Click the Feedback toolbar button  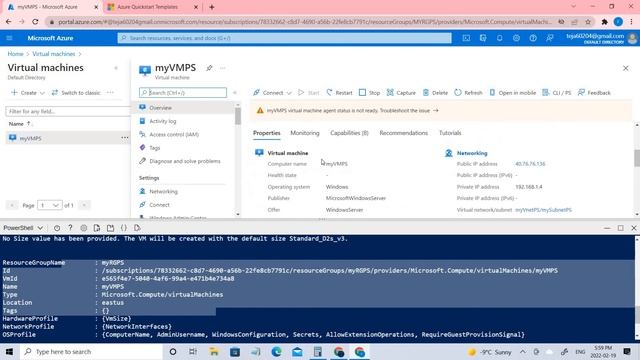pyautogui.click(x=594, y=93)
